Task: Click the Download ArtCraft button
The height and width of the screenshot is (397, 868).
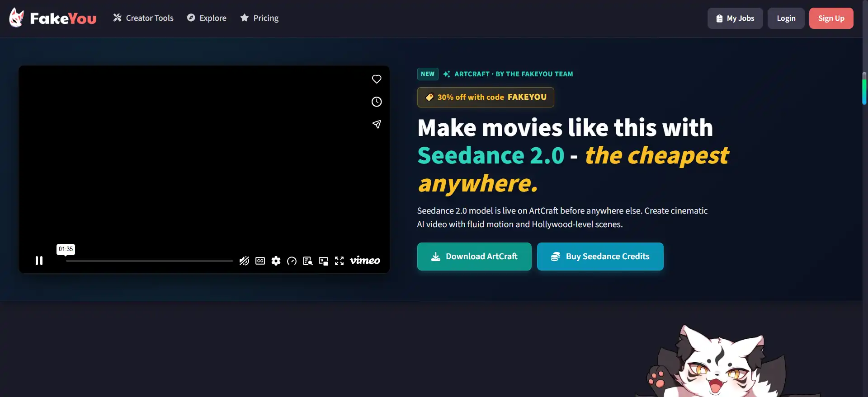Action: (474, 257)
